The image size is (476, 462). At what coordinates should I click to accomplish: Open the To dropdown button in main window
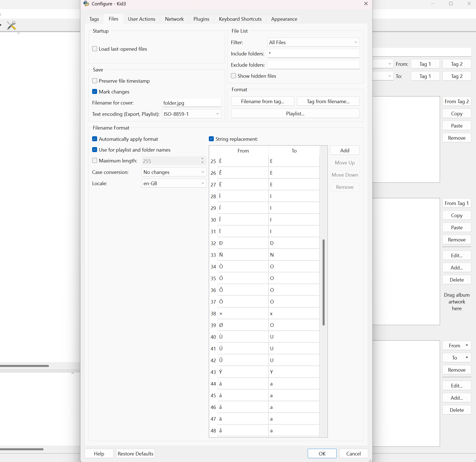457,357
